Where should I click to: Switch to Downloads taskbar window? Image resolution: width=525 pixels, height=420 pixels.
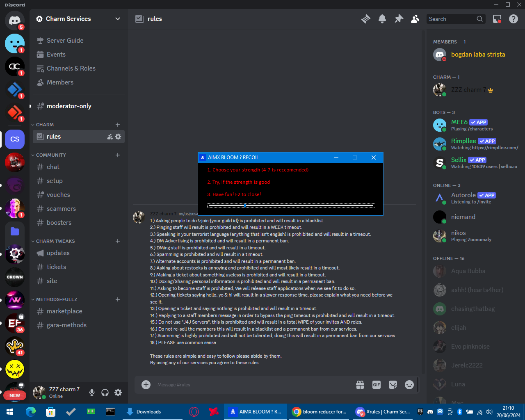click(153, 412)
